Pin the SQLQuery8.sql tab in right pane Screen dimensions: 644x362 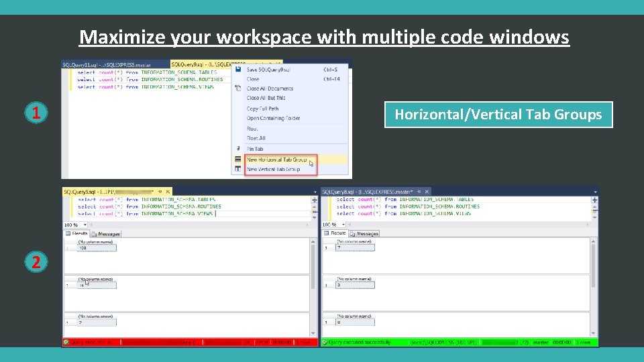click(x=419, y=192)
